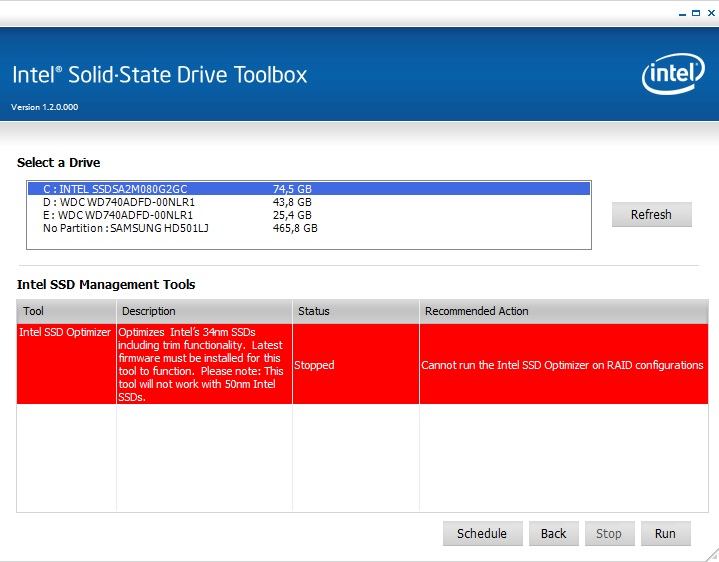Image resolution: width=719 pixels, height=562 pixels.
Task: Select drive E: WDC WD740ADFD-00NLR1
Action: click(309, 215)
